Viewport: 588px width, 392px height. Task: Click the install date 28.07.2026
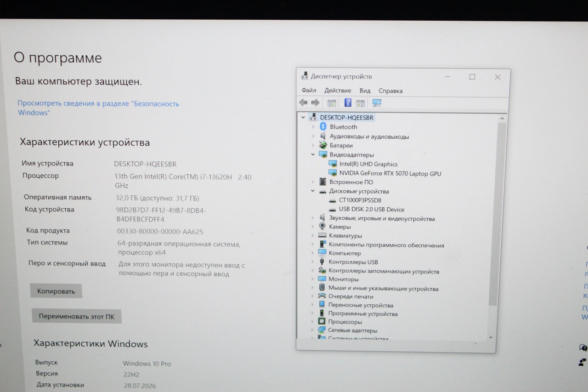point(140,386)
